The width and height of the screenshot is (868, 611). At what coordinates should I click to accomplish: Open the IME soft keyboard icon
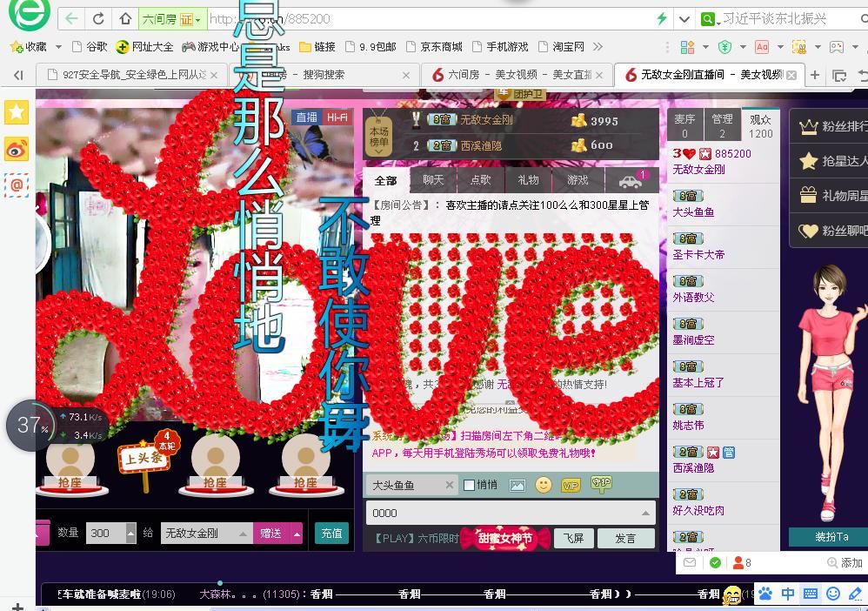coord(810,594)
